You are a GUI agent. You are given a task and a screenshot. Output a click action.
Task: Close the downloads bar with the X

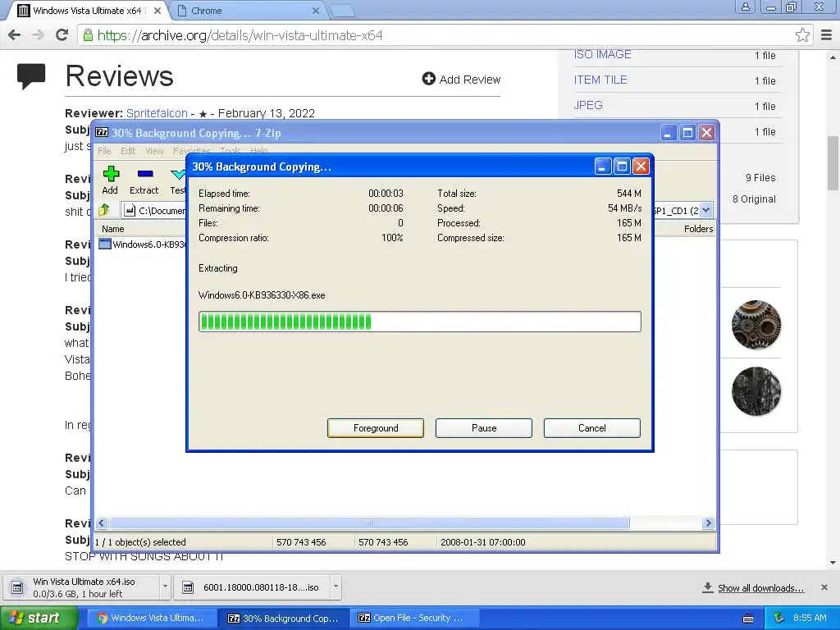click(x=824, y=587)
